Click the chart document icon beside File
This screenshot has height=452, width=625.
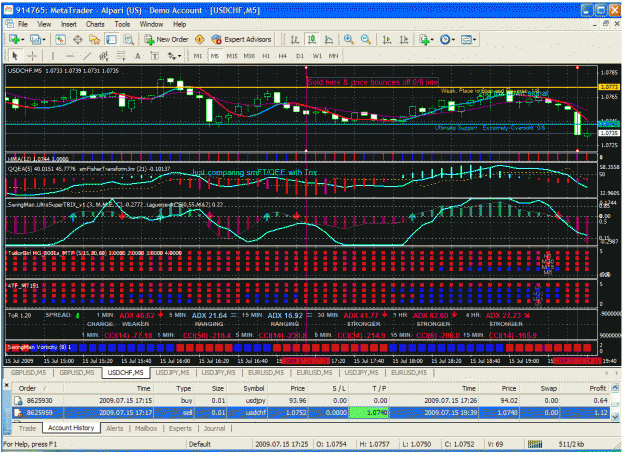coord(9,24)
